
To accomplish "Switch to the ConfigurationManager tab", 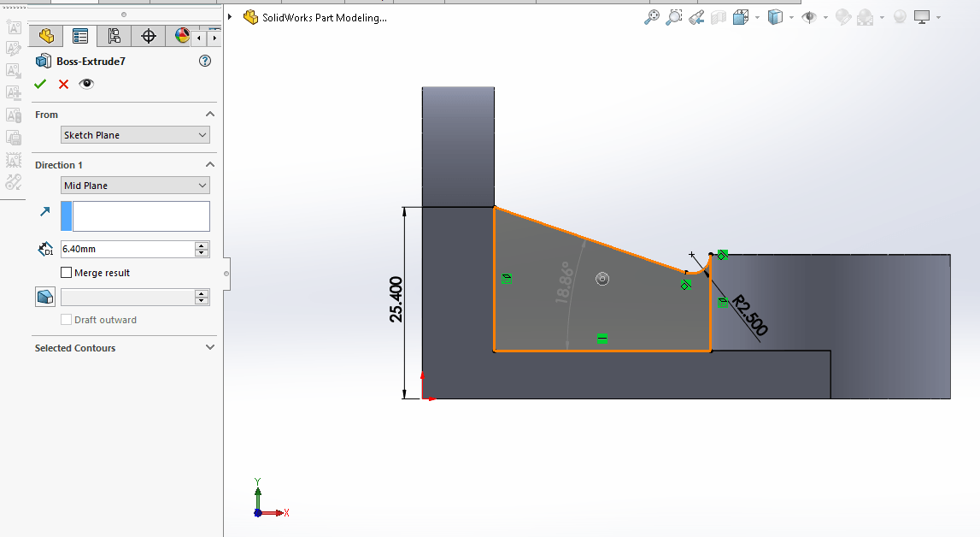I will point(114,36).
